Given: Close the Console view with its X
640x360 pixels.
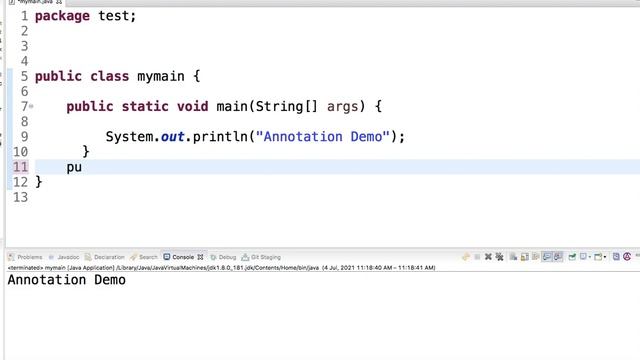Looking at the screenshot, I should pyautogui.click(x=200, y=257).
